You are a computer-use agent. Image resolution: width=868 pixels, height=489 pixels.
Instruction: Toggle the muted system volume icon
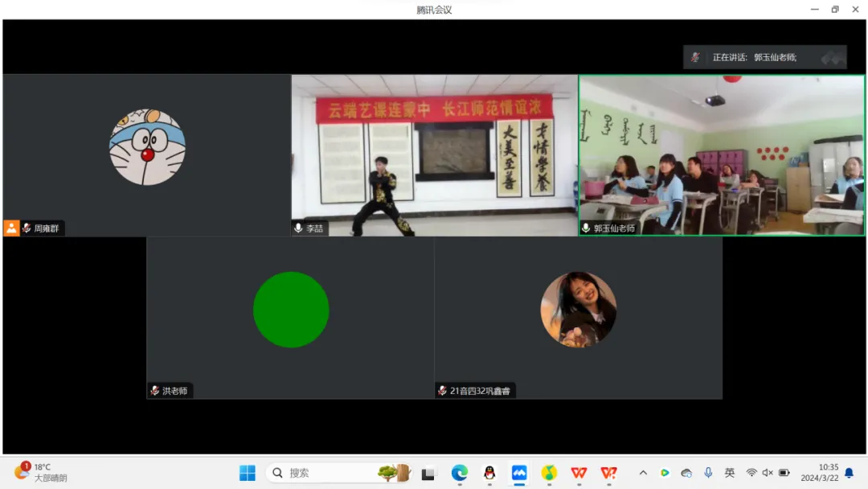tap(768, 473)
